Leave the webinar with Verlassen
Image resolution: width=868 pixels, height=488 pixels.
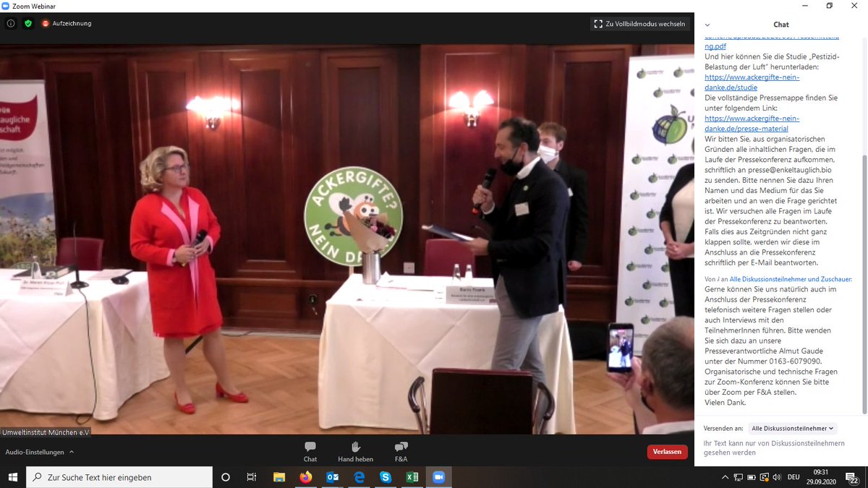(667, 452)
